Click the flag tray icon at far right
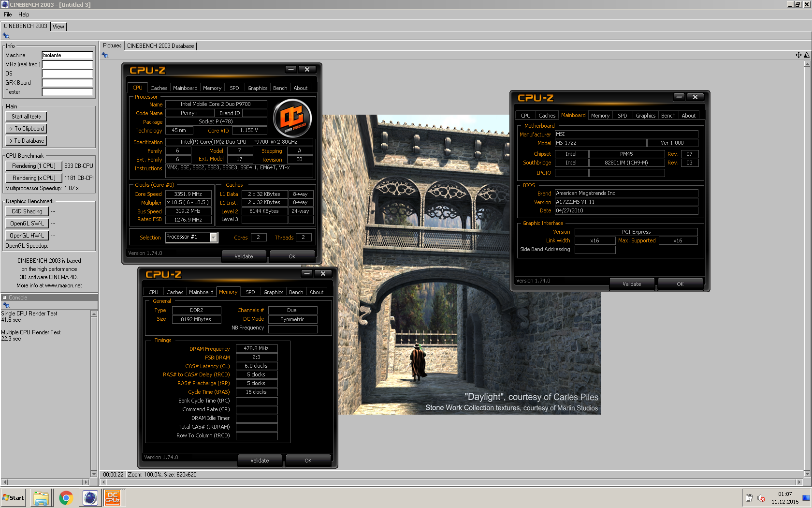Image resolution: width=812 pixels, height=508 pixels. click(x=806, y=498)
